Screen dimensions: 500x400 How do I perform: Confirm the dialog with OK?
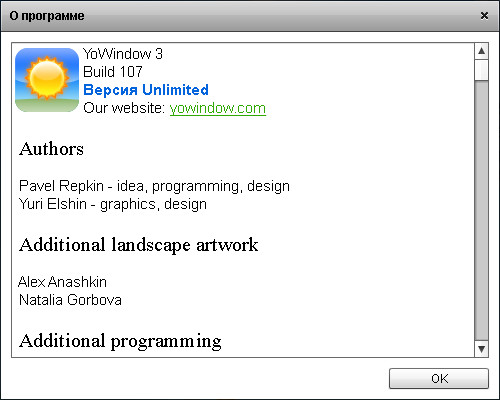click(x=439, y=378)
